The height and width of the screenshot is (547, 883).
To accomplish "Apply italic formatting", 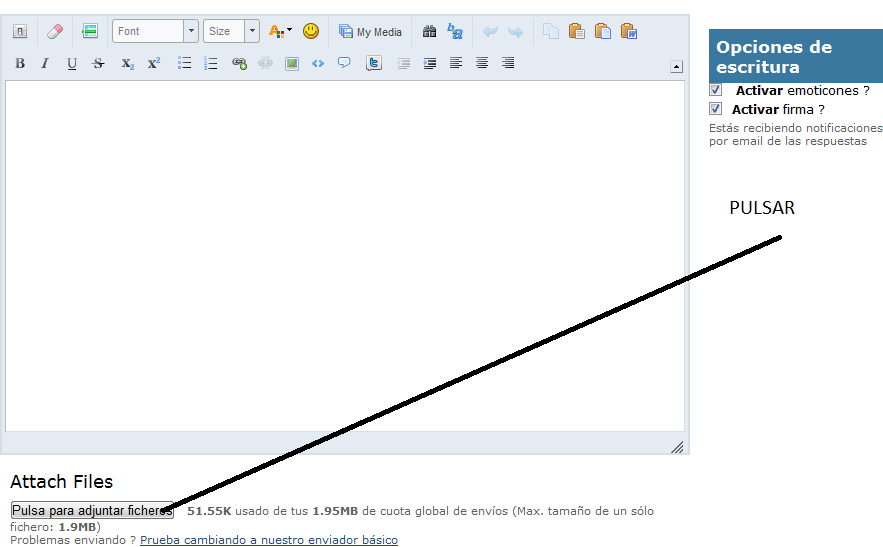I will tap(45, 64).
